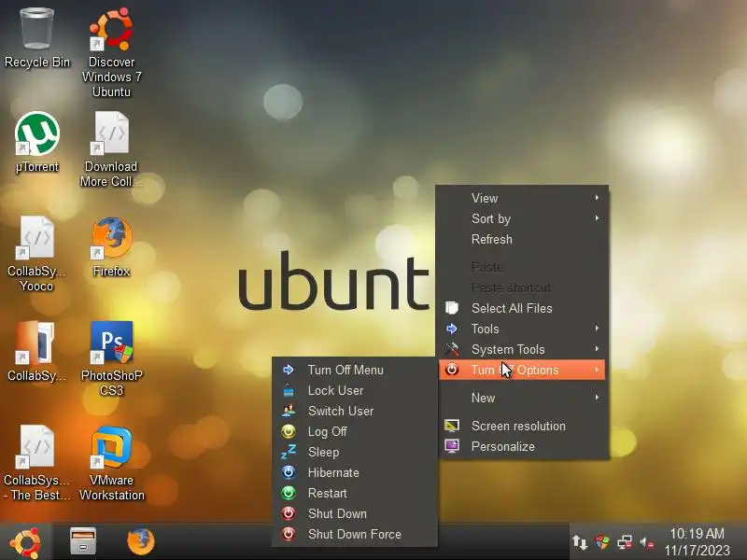Click the volume speaker tray icon
Screen dimensions: 747x560
[x=646, y=542]
